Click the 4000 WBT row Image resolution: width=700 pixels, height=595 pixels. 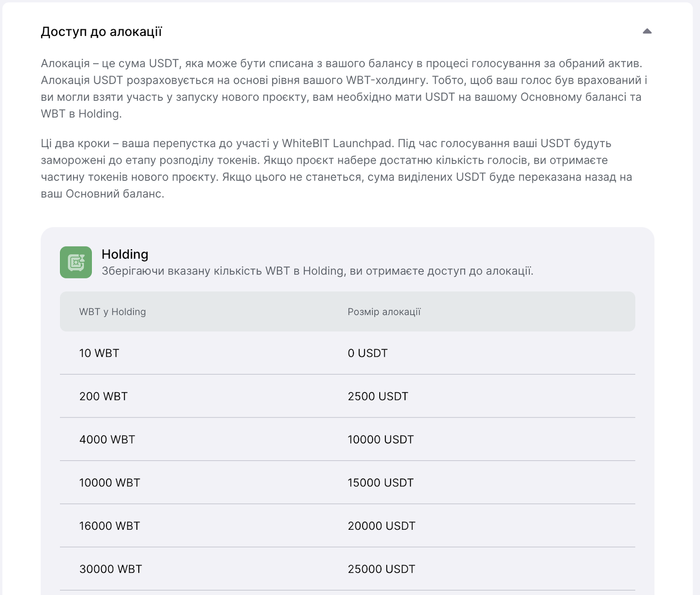347,439
